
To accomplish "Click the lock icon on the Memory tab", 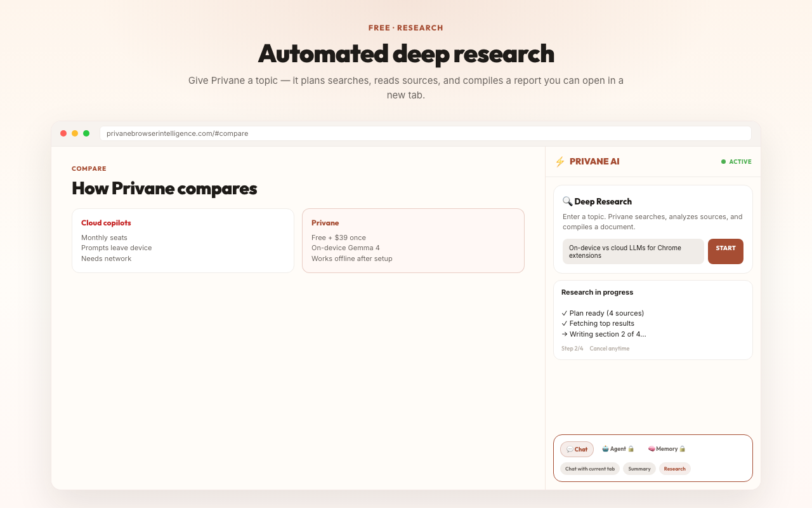I will (683, 449).
